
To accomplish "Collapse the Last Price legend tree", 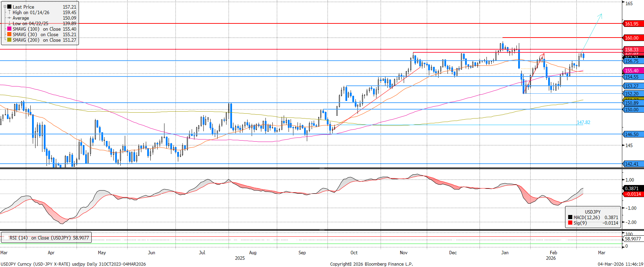I will point(5,7).
